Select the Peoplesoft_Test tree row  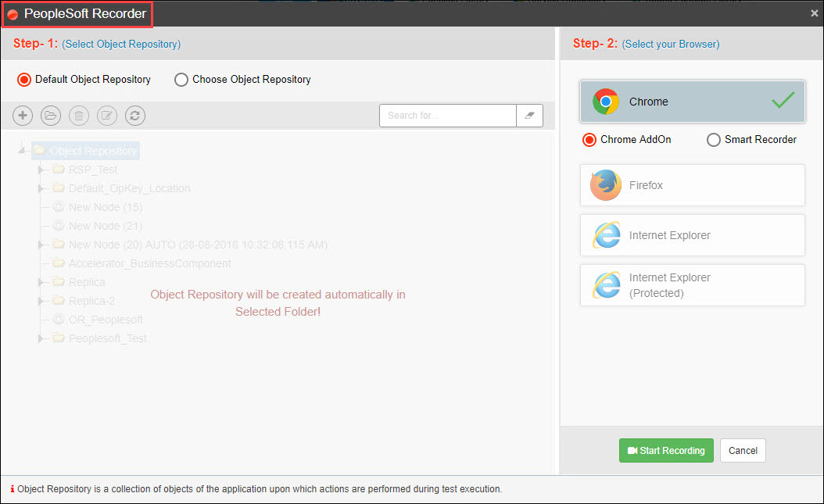(100, 338)
